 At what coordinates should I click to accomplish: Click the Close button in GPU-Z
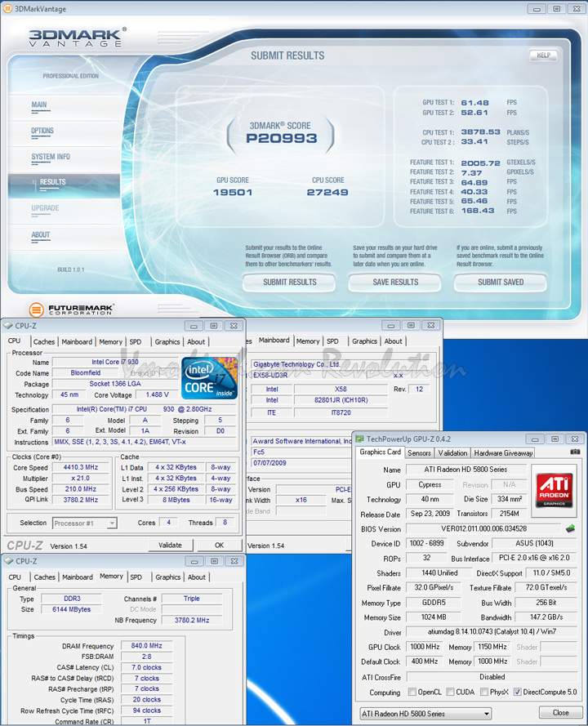[x=560, y=713]
